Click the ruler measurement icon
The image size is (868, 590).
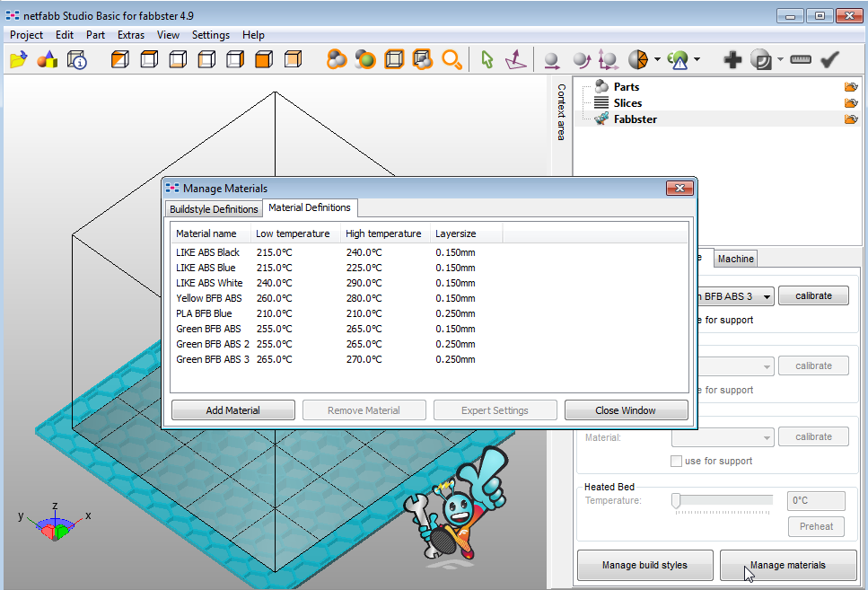click(802, 60)
